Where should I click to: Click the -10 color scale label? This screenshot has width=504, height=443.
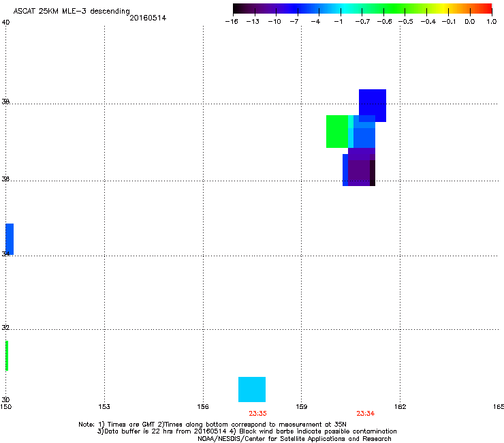[x=274, y=22]
